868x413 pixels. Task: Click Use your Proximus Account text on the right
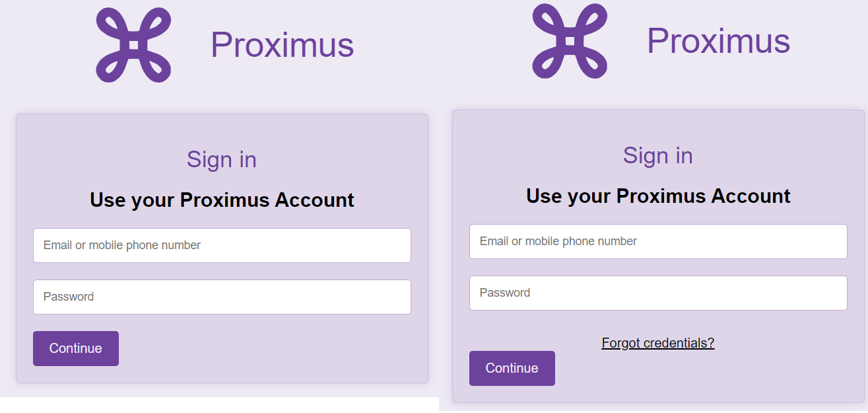coord(657,196)
